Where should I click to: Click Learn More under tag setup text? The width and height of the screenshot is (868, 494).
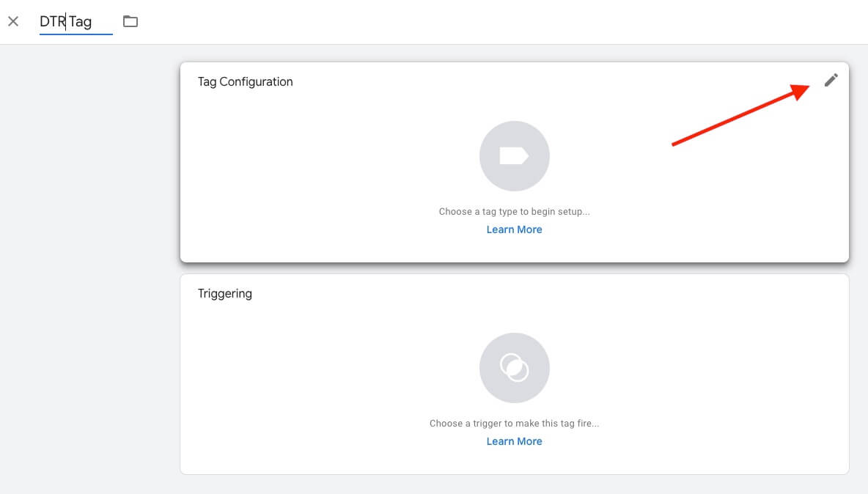(514, 229)
